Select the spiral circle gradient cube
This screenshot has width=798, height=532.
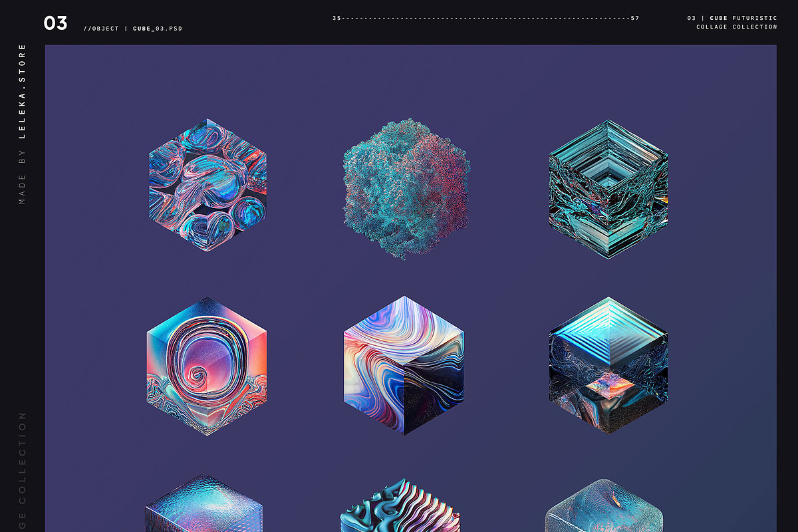coord(207,366)
